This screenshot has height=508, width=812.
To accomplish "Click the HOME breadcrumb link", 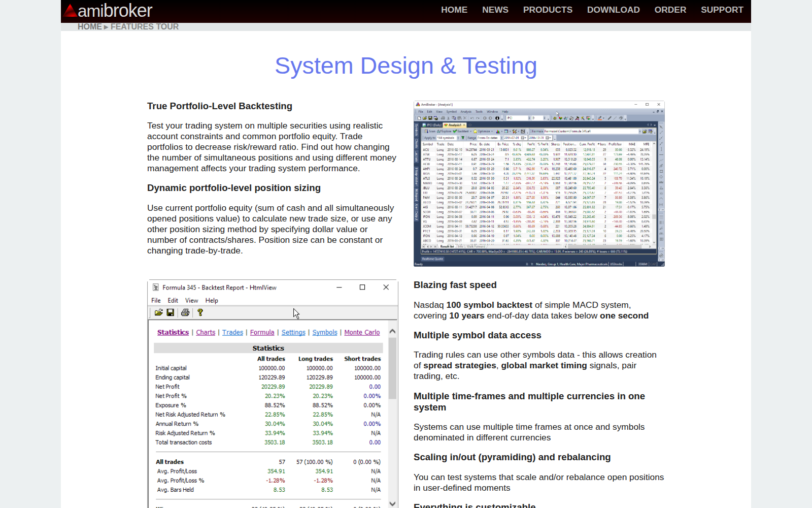I will coord(90,26).
